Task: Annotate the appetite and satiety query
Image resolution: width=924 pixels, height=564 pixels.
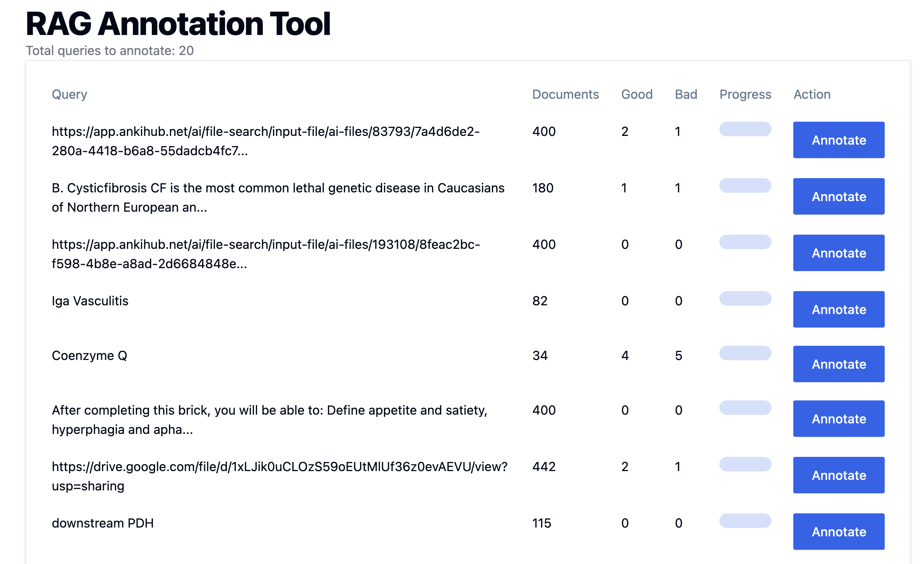Action: pyautogui.click(x=838, y=419)
